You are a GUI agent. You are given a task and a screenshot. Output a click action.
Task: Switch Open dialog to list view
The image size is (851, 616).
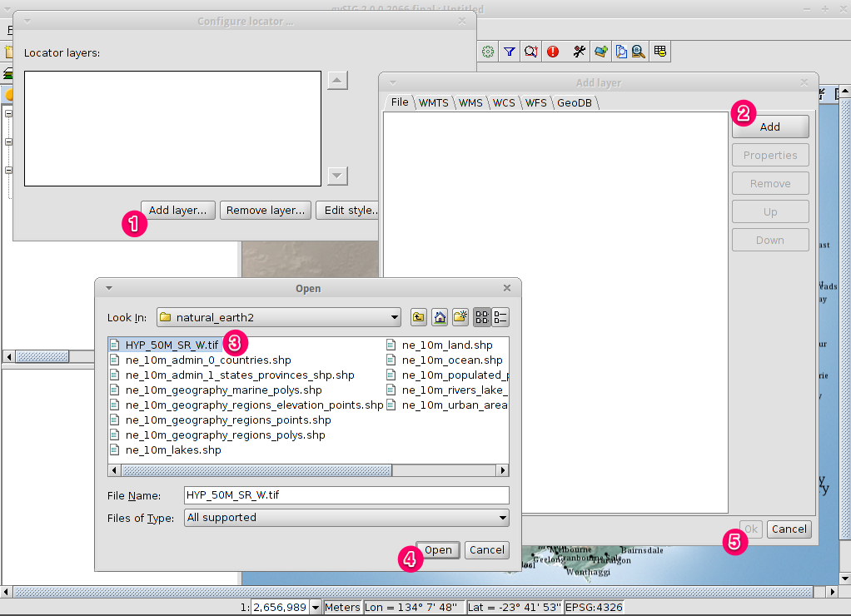point(482,317)
